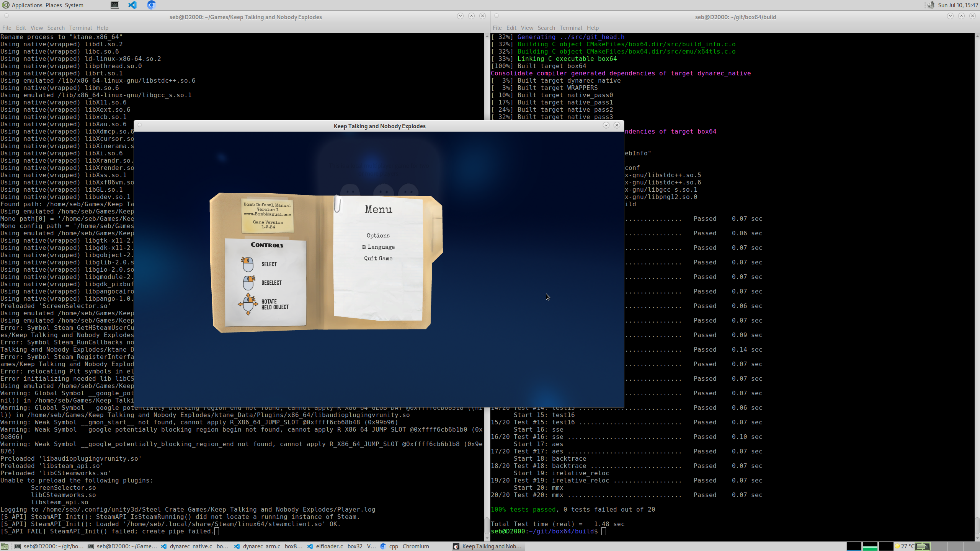Click the volume speaker tray icon
The image size is (980, 551).
(x=930, y=5)
